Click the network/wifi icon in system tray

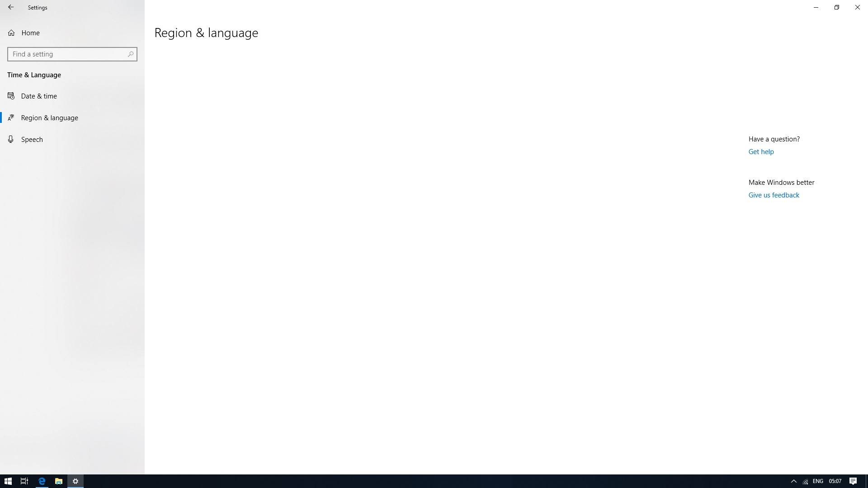point(806,481)
